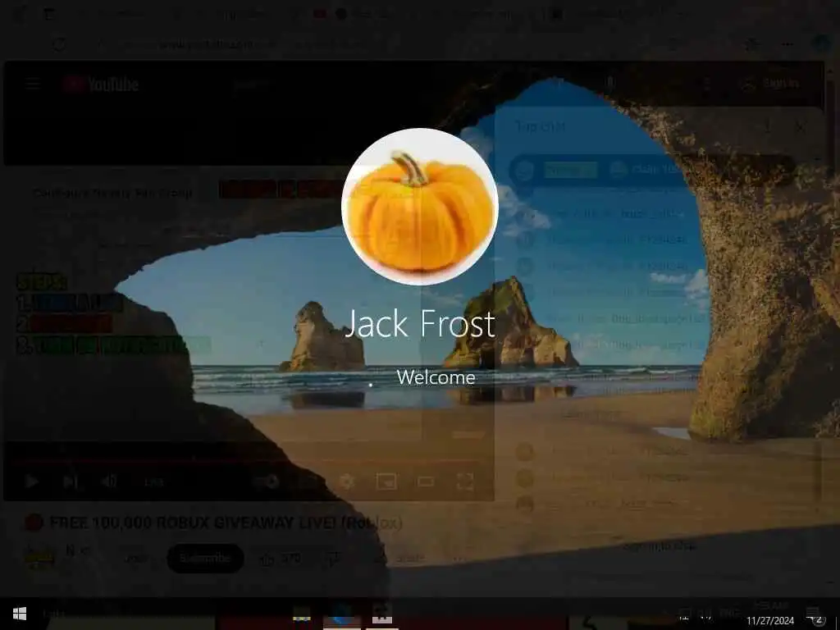Go to the YouTube home logo
Screen dimensions: 840x630
tap(101, 84)
